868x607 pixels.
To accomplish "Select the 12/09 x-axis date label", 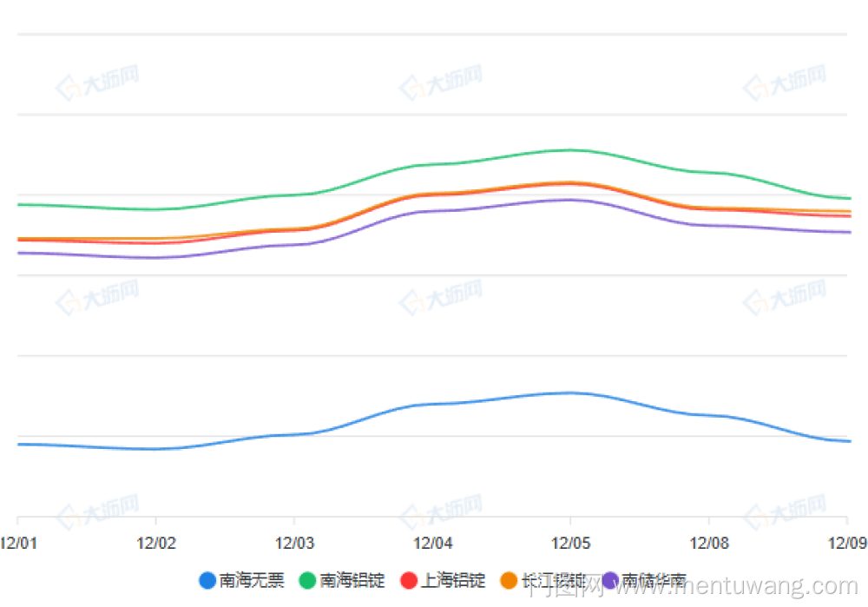I will click(x=846, y=544).
